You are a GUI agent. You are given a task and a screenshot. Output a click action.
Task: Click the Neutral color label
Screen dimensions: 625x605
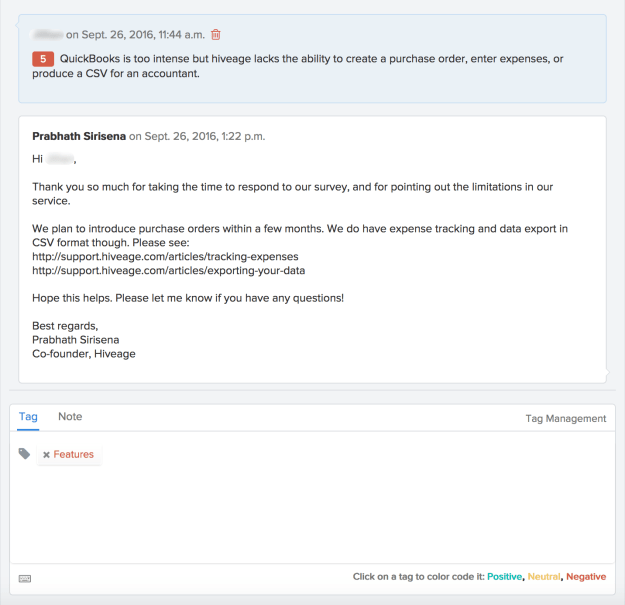point(544,577)
